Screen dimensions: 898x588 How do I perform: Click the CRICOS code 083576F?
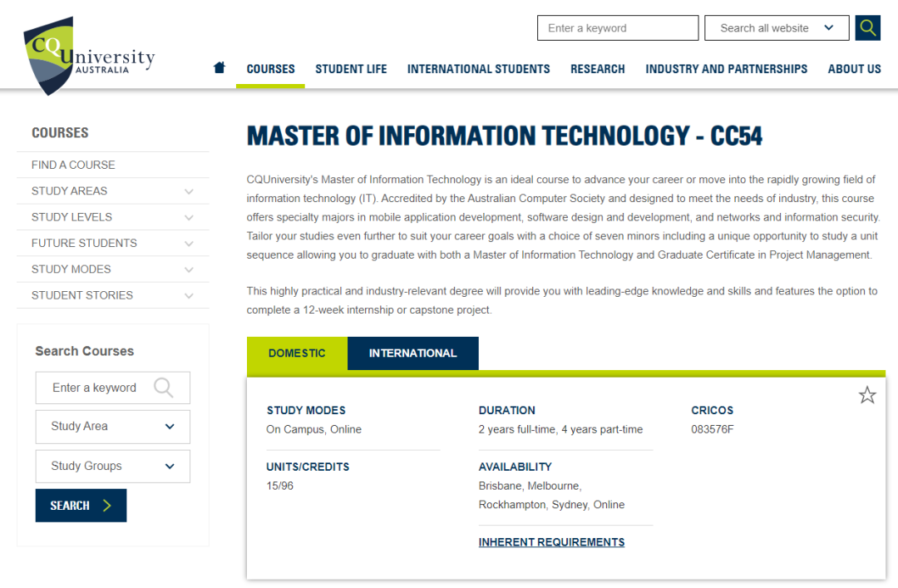tap(712, 429)
